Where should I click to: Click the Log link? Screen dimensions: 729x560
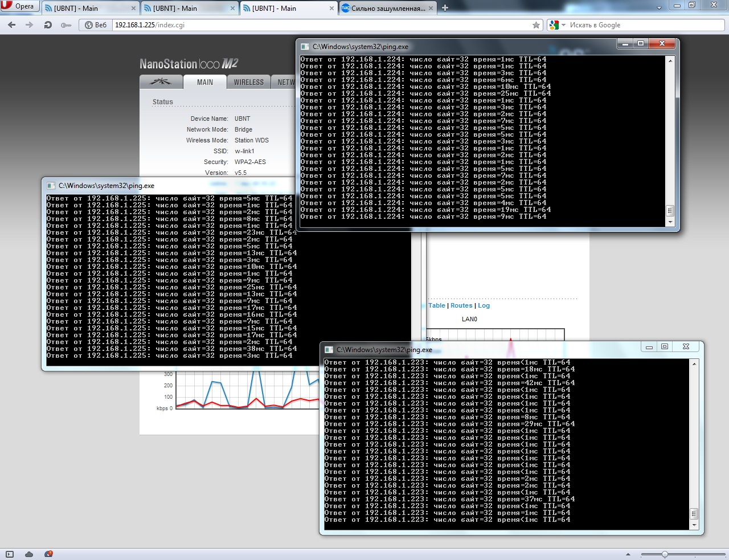(x=484, y=305)
